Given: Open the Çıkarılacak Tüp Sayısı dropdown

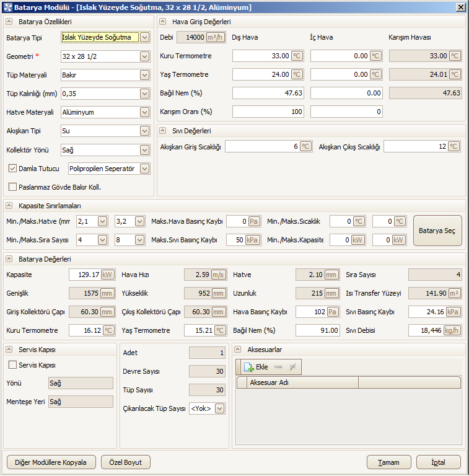Looking at the screenshot, I should [220, 408].
